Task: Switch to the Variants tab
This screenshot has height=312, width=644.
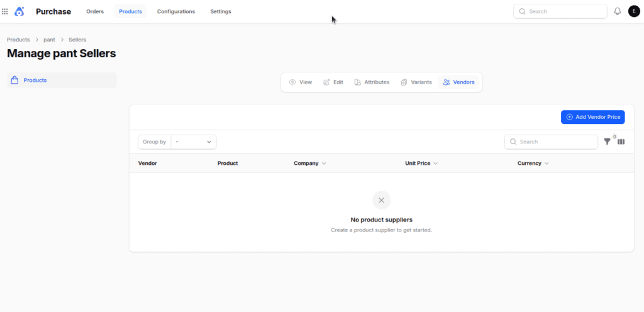Action: coord(416,82)
